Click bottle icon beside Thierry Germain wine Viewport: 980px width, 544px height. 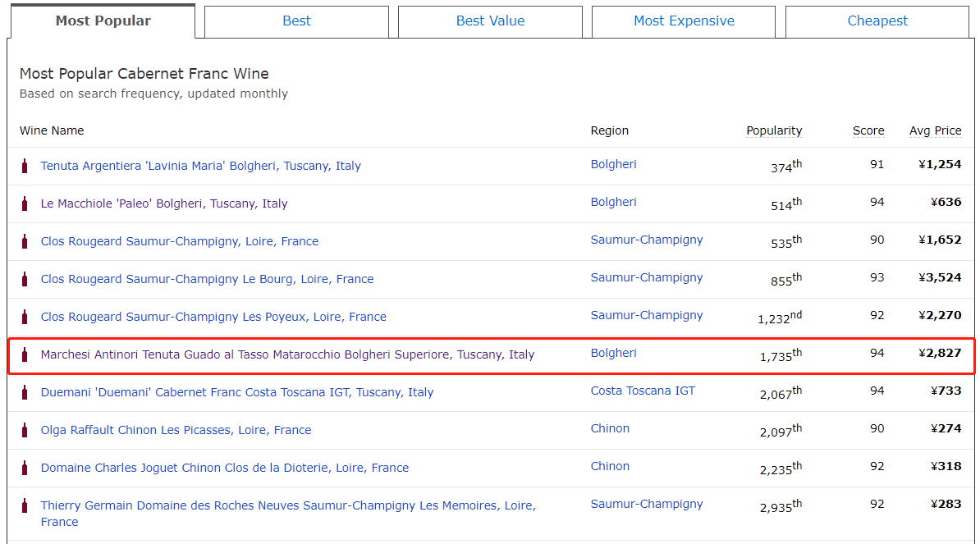coord(25,505)
